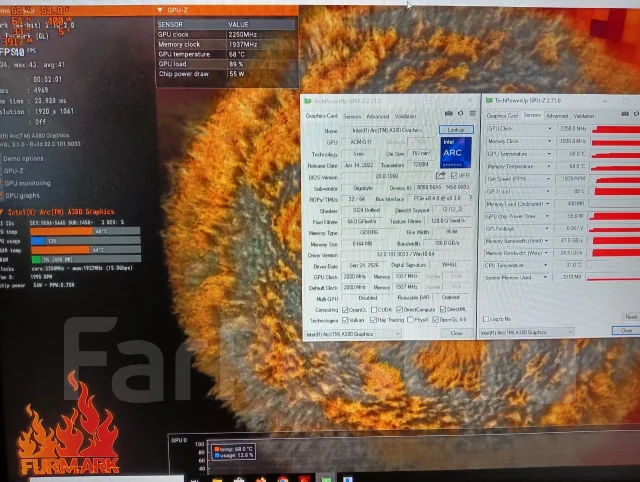Switch to Sensors tab in left GPU-Z window

coord(352,116)
